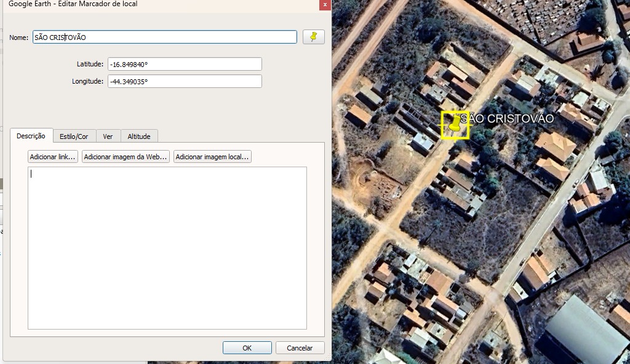Click into the Nome text field
This screenshot has width=630, height=364.
(165, 38)
